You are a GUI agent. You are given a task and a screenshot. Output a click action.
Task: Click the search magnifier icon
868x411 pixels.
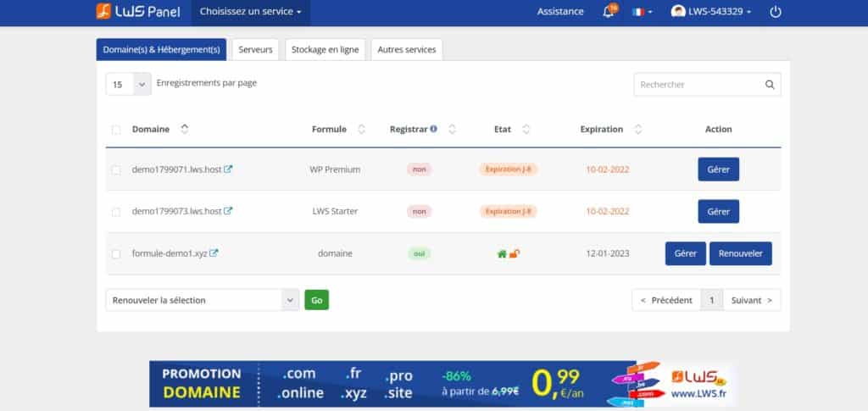tap(770, 85)
